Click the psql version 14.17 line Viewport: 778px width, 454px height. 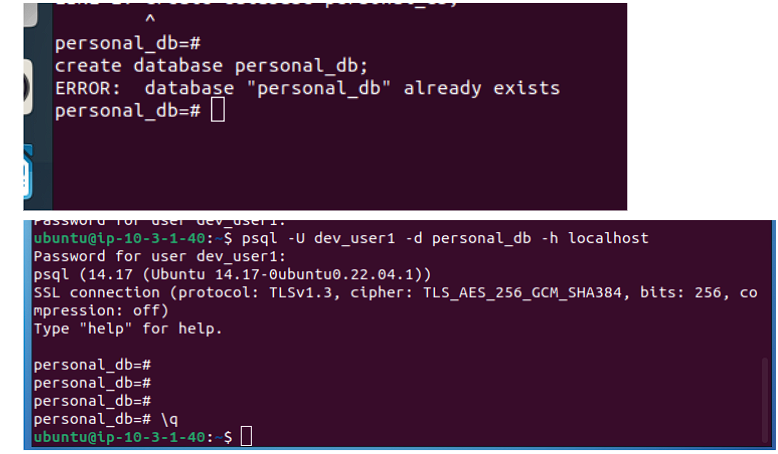tap(231, 274)
